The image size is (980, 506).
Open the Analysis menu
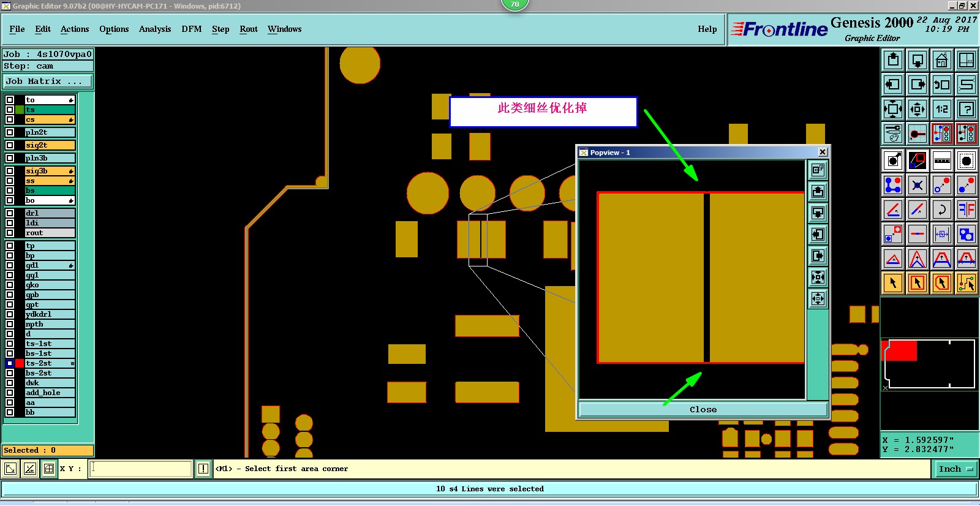pyautogui.click(x=155, y=29)
